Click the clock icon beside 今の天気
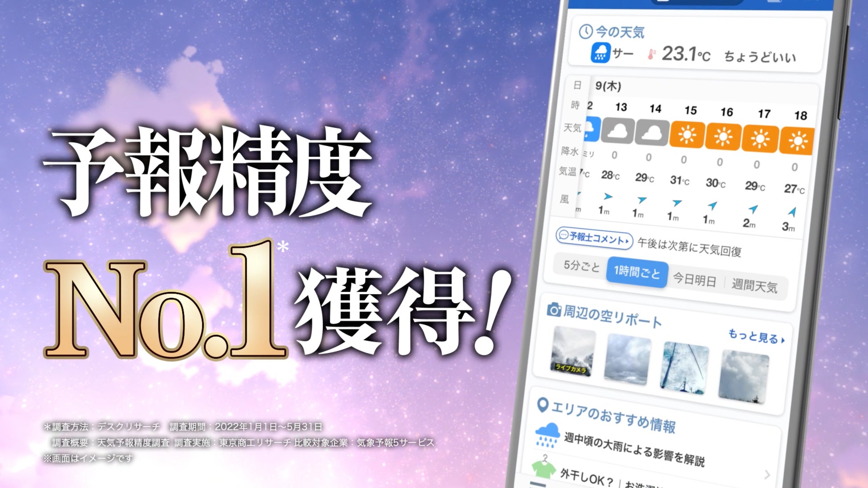This screenshot has width=868, height=488. [585, 32]
